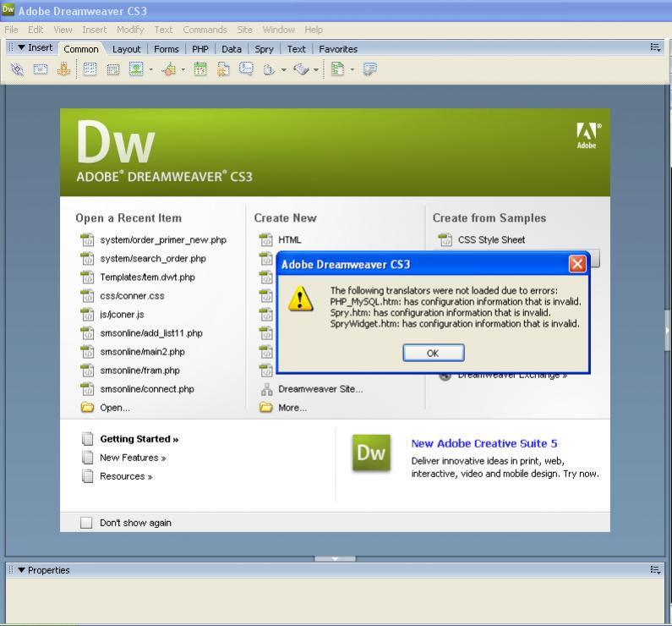Click New Adobe Creative Suite 5 link
The height and width of the screenshot is (626, 672).
484,443
